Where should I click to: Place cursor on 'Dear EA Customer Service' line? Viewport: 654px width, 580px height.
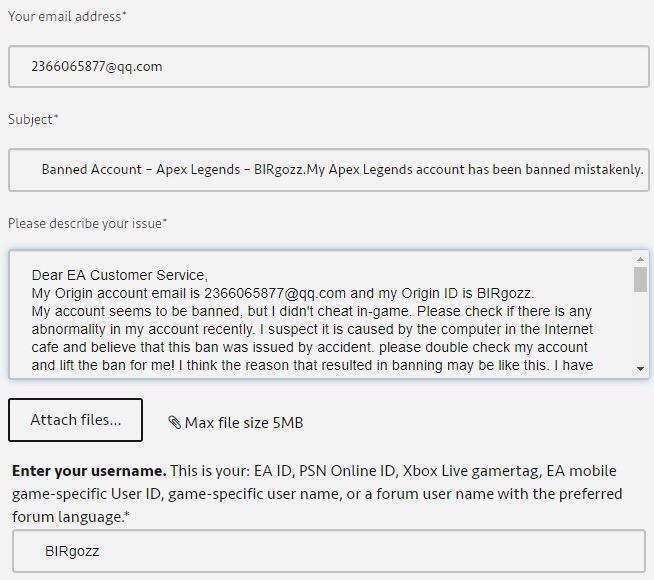tap(120, 275)
